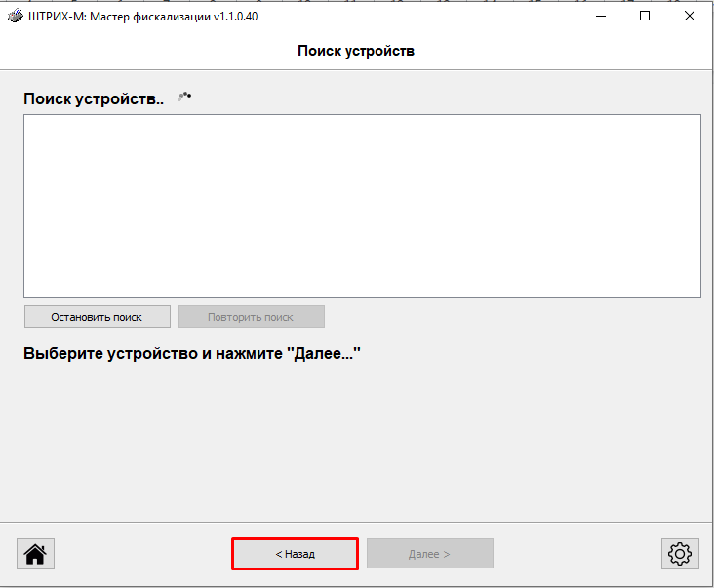Click the disabled Далее > button
Screen dimensions: 714x588
pyautogui.click(x=429, y=554)
